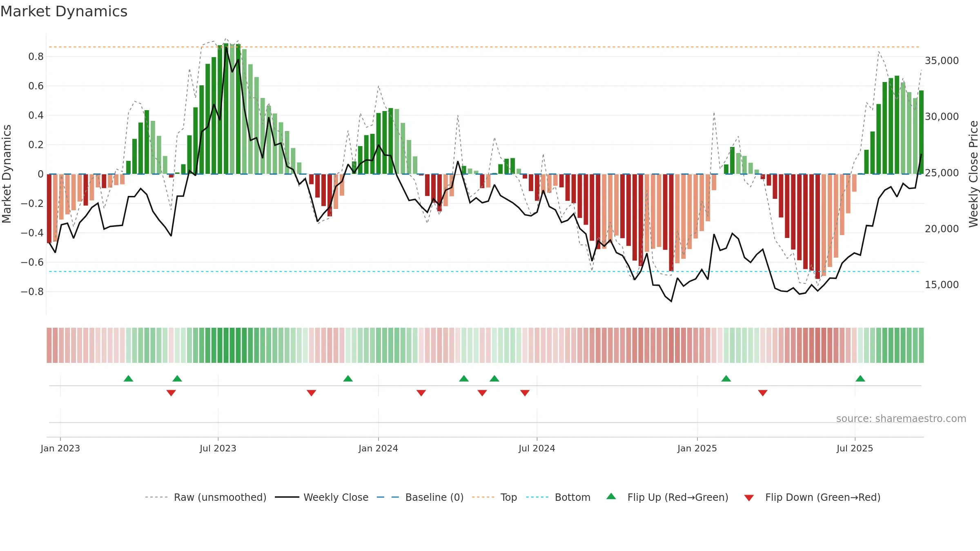The image size is (980, 551).
Task: Click the green flip-up marker just before Jan 2024
Action: pos(348,378)
